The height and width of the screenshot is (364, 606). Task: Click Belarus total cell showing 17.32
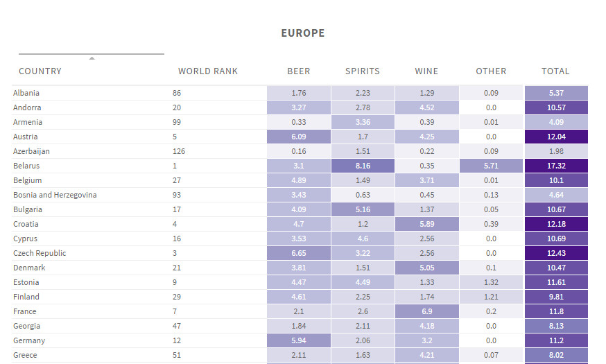click(x=556, y=166)
